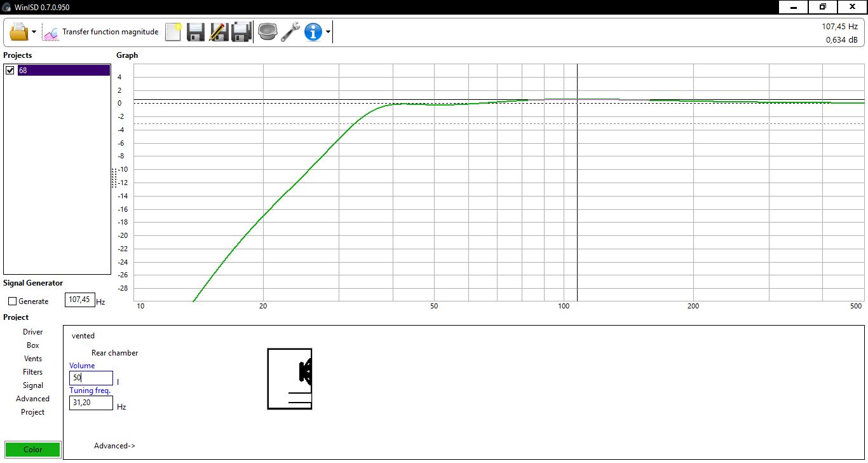868x463 pixels.
Task: Open the Transfer function magnitude graph selector
Action: (100, 32)
